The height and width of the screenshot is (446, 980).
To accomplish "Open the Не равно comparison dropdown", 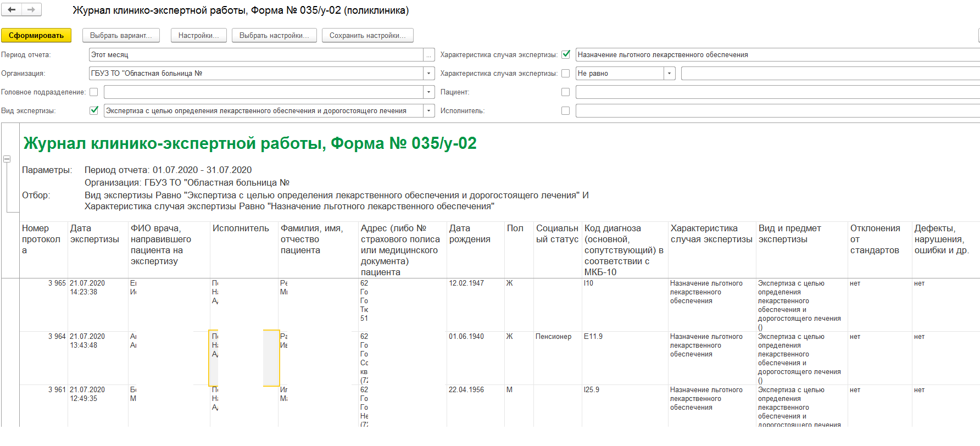I will (x=669, y=74).
